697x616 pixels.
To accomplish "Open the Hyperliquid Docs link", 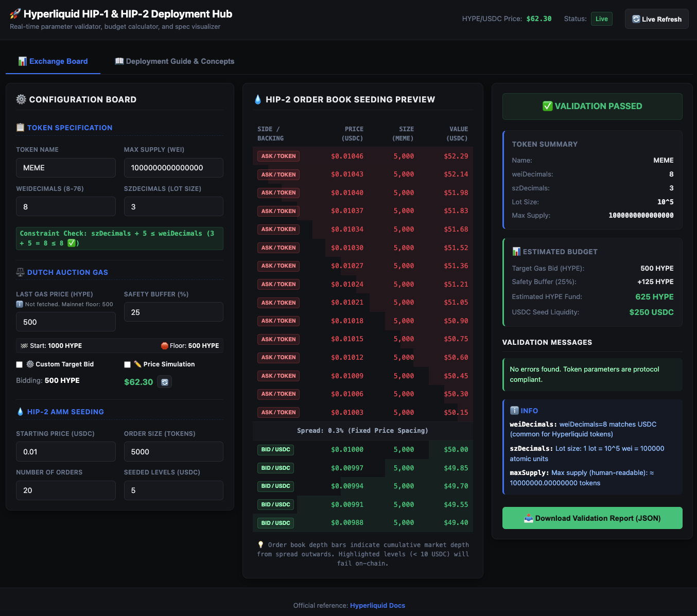I will pyautogui.click(x=377, y=605).
